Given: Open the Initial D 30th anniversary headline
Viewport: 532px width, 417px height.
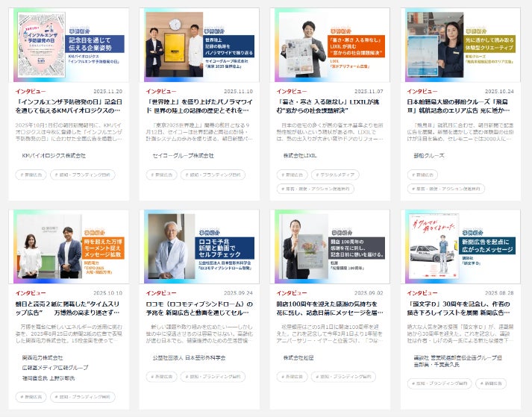Looking at the screenshot, I should point(459,308).
